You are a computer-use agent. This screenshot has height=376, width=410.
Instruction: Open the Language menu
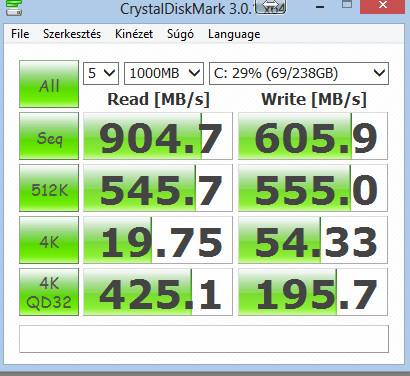234,34
